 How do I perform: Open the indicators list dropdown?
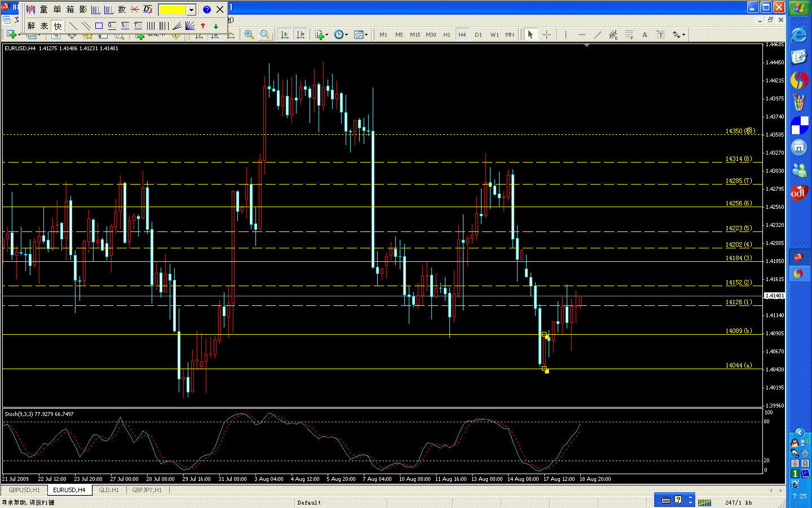point(321,35)
